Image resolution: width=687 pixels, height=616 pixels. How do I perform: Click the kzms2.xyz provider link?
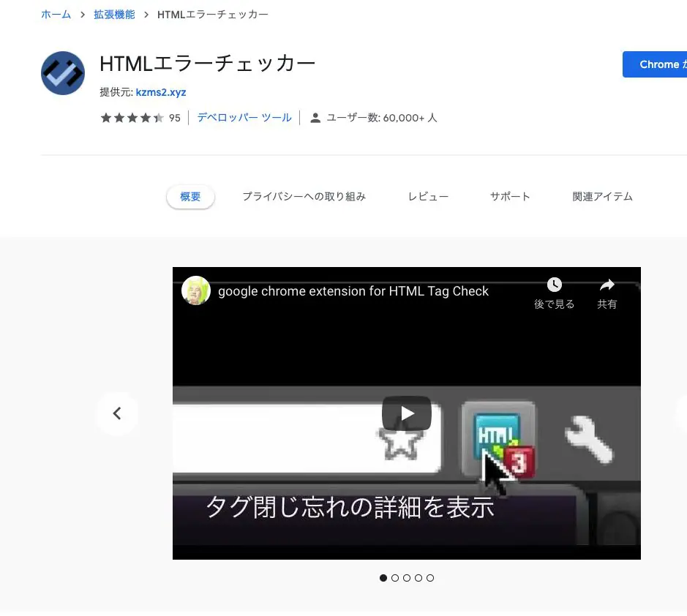(x=161, y=93)
